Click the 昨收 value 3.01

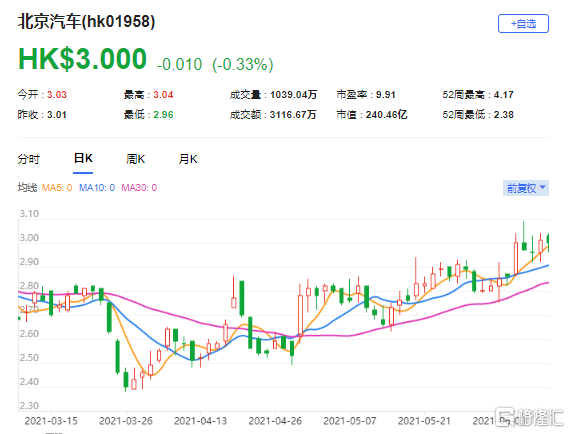(57, 115)
